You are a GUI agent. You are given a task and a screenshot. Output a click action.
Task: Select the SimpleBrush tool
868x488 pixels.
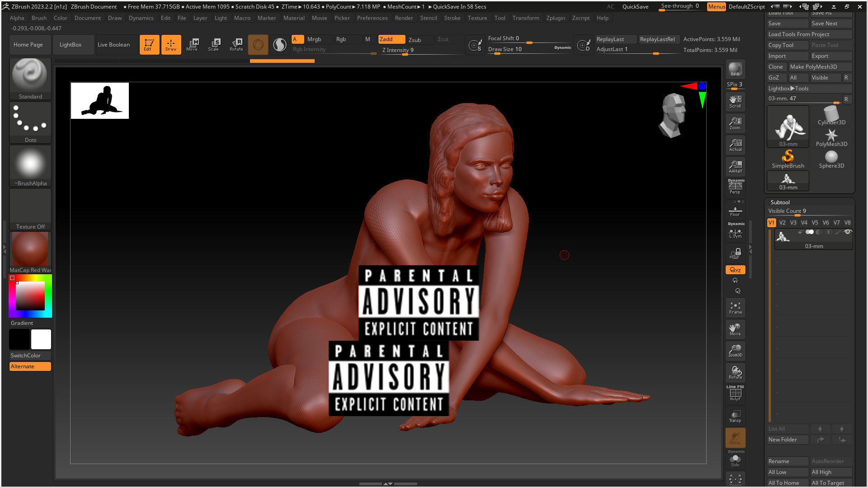[x=788, y=160]
